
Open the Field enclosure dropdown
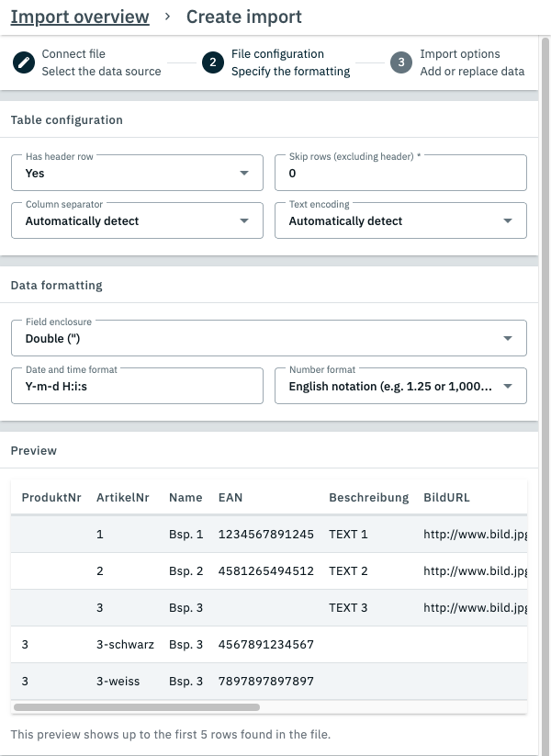(269, 338)
